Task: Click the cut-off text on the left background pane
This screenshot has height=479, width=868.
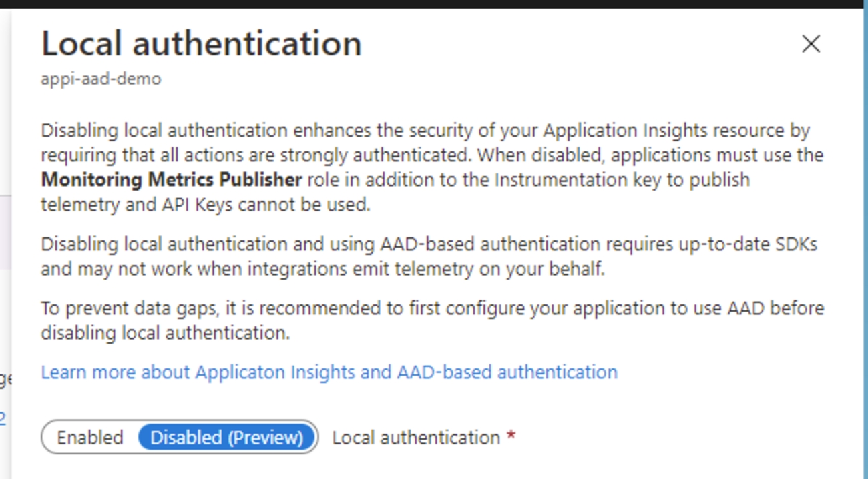Action: coord(5,379)
